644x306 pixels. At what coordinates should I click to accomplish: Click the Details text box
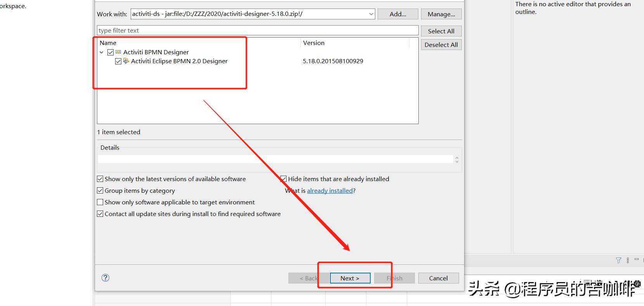point(275,159)
